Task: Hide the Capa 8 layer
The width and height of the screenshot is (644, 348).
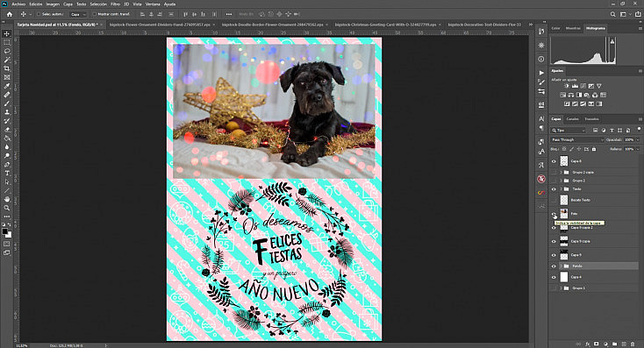Action: pos(554,161)
